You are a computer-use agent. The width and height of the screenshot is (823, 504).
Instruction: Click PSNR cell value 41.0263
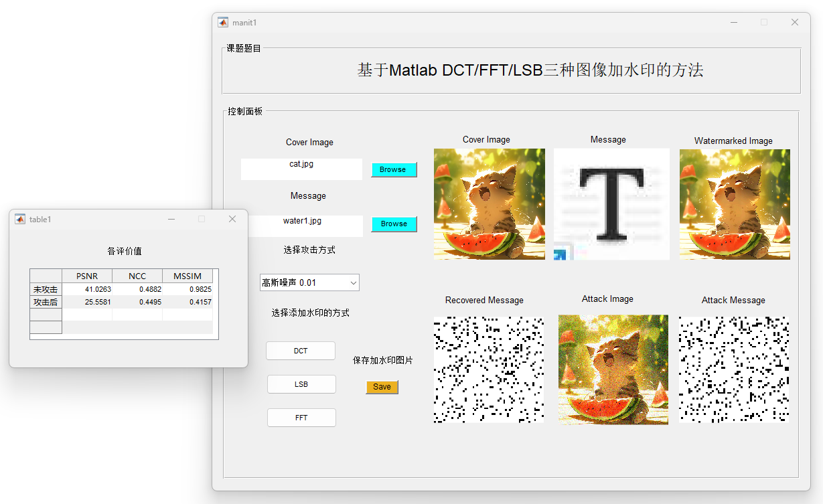tap(87, 289)
